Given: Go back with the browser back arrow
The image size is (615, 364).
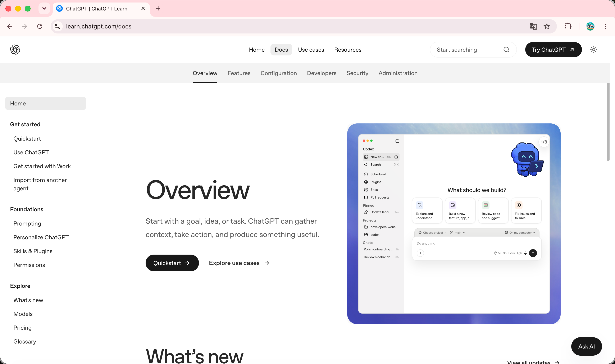Looking at the screenshot, I should 10,26.
